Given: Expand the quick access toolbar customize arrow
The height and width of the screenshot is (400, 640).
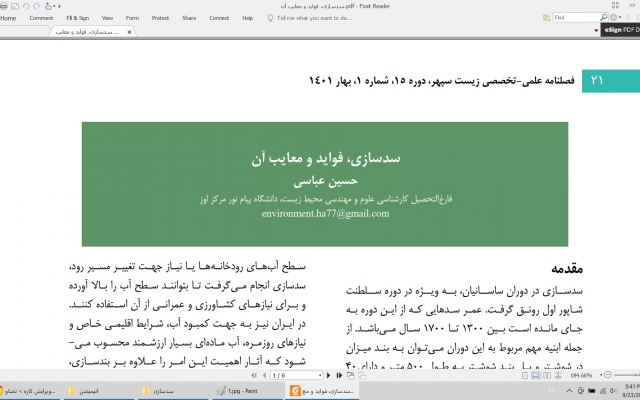Looking at the screenshot, I should click(60, 7).
